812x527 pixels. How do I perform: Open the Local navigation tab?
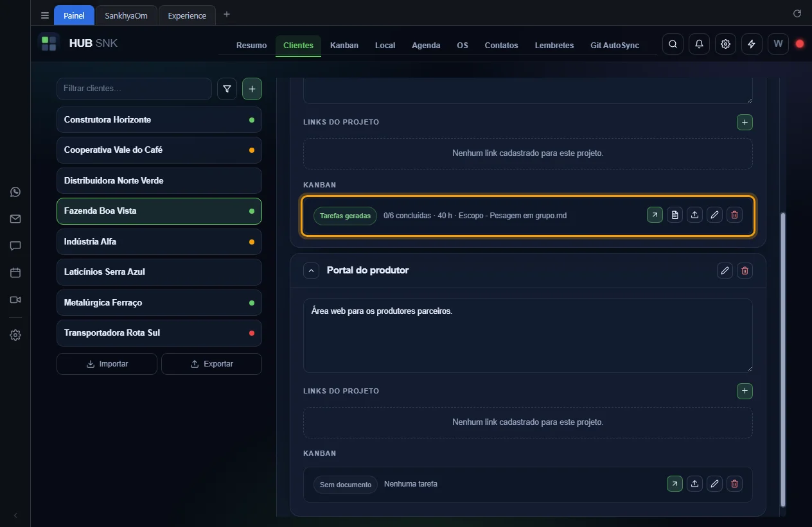[385, 46]
